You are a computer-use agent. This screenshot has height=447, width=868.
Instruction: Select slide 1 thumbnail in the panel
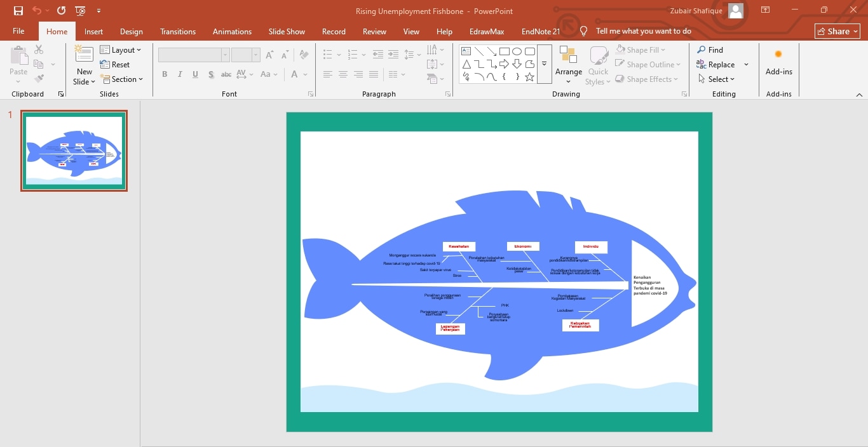pyautogui.click(x=74, y=150)
